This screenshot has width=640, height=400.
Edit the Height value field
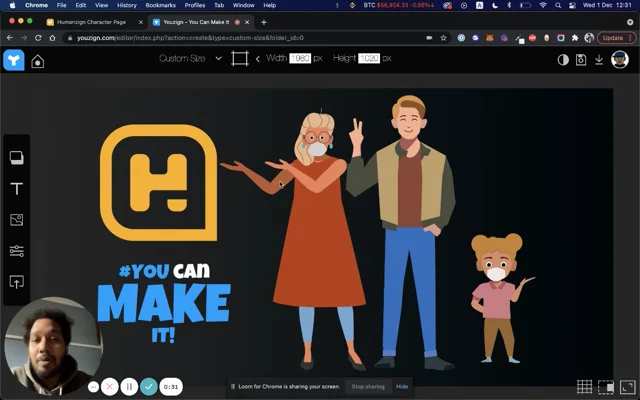pos(369,58)
